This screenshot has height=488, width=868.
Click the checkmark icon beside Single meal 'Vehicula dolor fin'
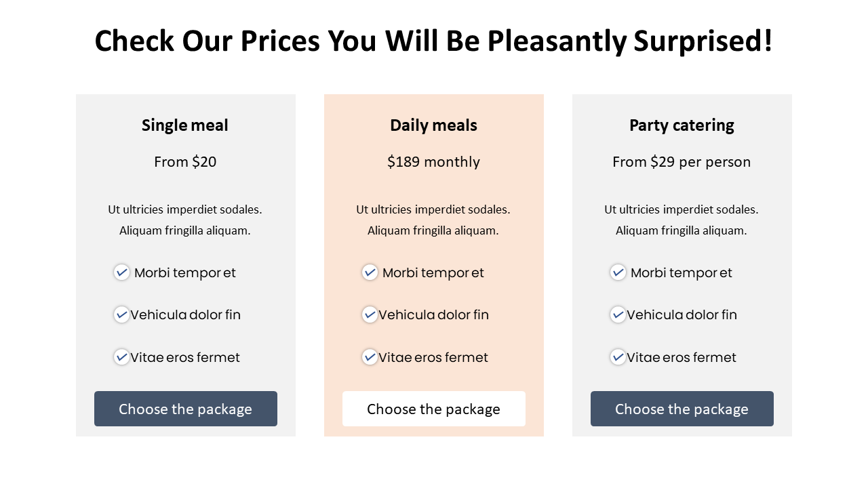(121, 314)
